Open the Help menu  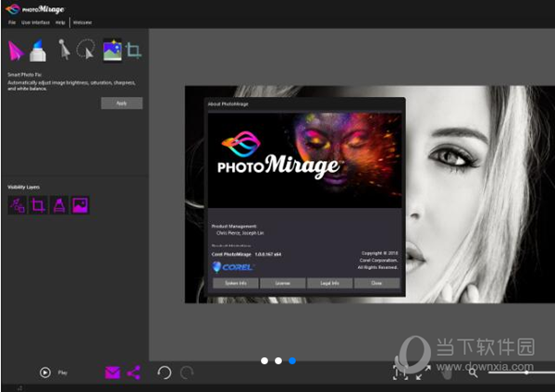tap(60, 22)
